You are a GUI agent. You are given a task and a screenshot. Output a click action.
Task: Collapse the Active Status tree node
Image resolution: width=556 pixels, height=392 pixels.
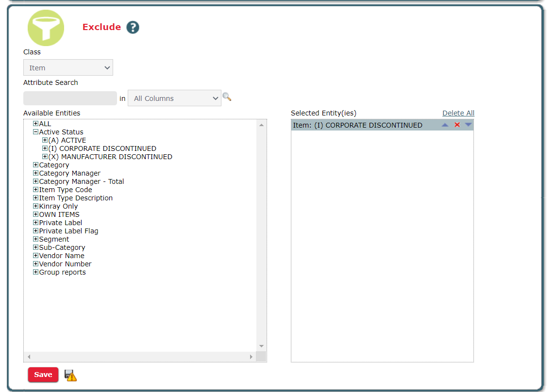click(35, 132)
